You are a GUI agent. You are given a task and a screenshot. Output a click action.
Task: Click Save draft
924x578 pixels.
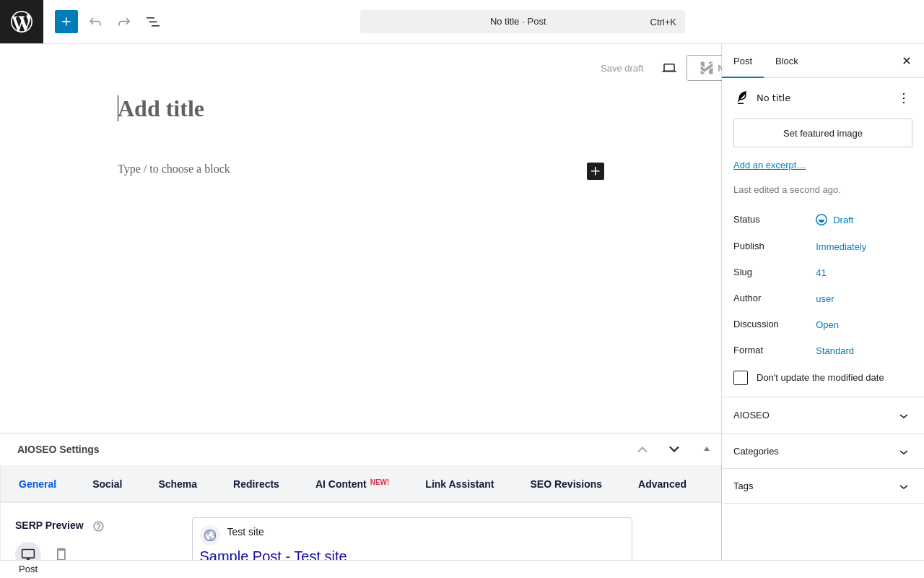622,69
